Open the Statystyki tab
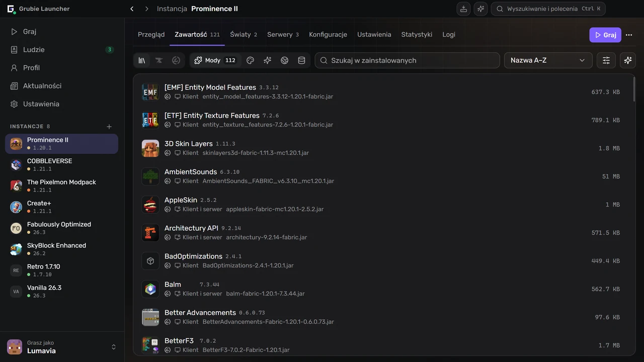644x362 pixels. click(417, 34)
